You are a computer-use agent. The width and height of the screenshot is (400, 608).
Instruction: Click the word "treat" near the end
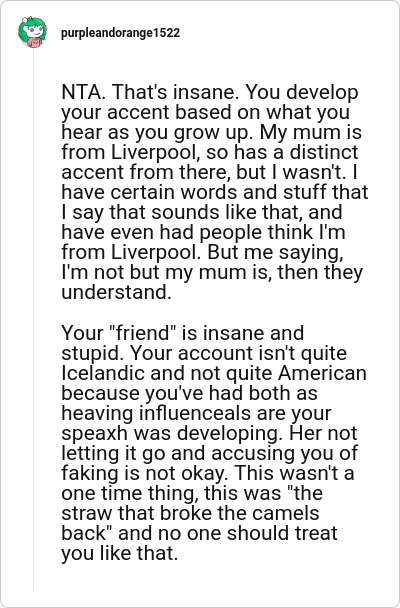316,533
